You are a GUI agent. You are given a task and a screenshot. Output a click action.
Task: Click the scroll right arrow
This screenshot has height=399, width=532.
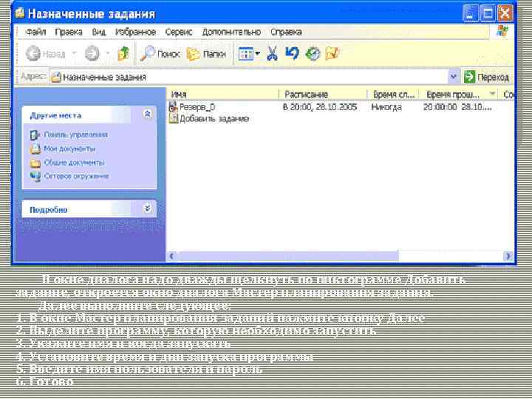[508, 256]
